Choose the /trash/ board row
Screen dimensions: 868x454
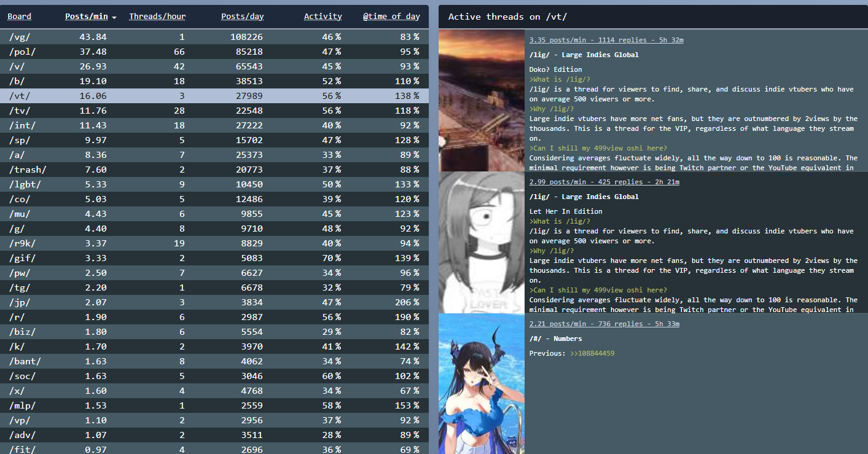214,170
